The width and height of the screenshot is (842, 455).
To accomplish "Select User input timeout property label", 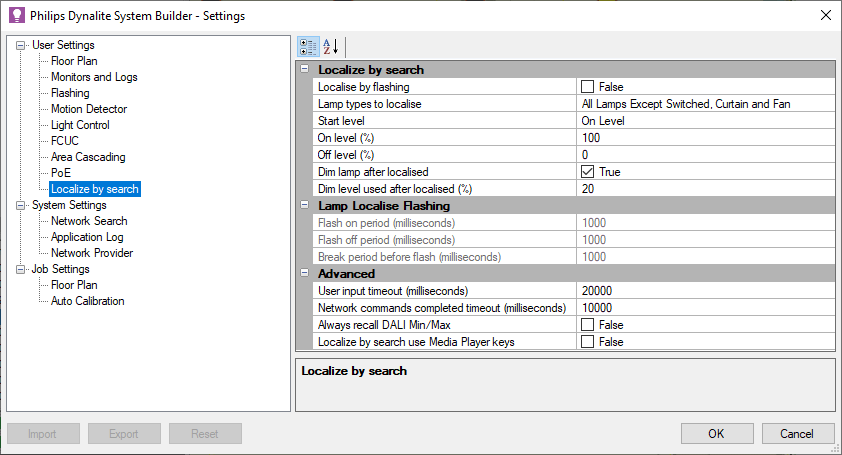I will click(393, 291).
